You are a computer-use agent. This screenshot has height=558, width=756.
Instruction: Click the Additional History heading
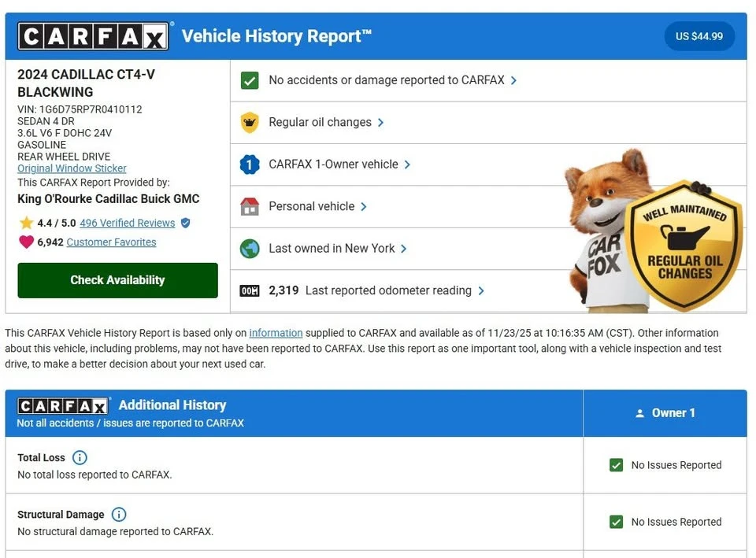click(172, 405)
